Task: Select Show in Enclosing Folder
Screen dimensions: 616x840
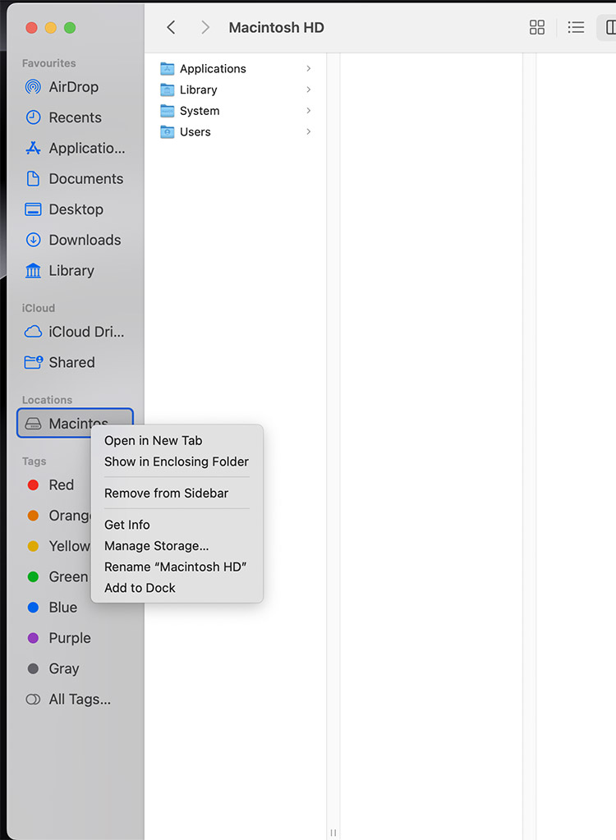Action: (x=176, y=462)
